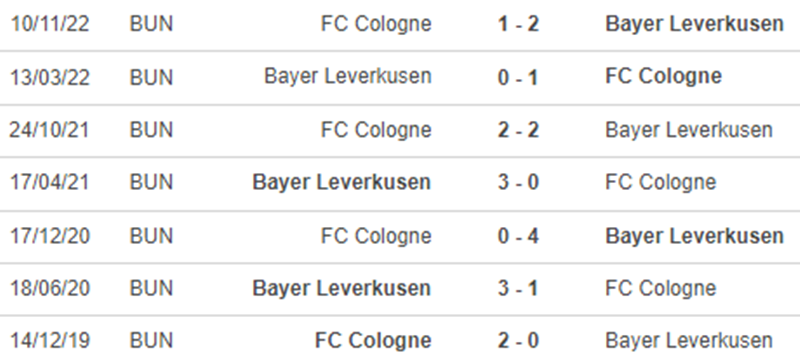Select bold FC Cologne on 14/12/19
This screenshot has height=362, width=800.
click(x=373, y=341)
